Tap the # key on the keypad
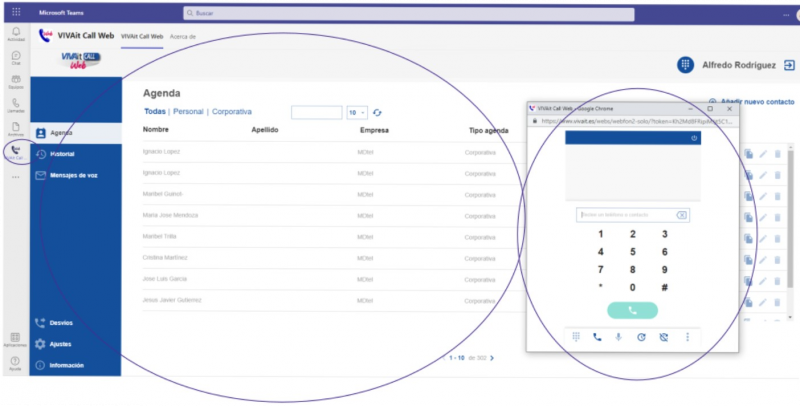800x406 pixels. click(664, 288)
